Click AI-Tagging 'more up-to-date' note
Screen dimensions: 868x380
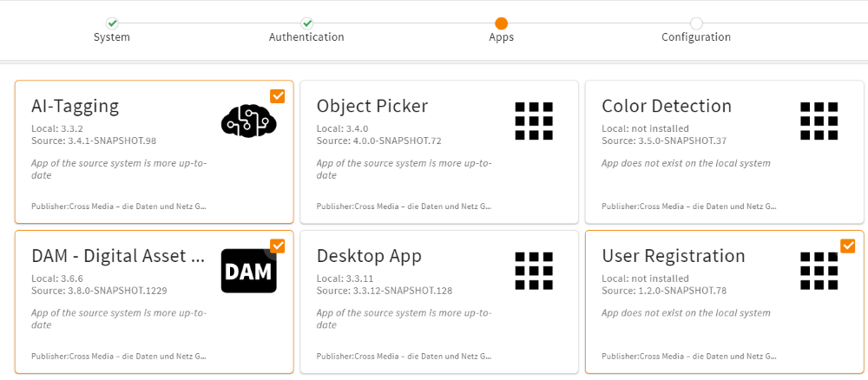click(118, 169)
